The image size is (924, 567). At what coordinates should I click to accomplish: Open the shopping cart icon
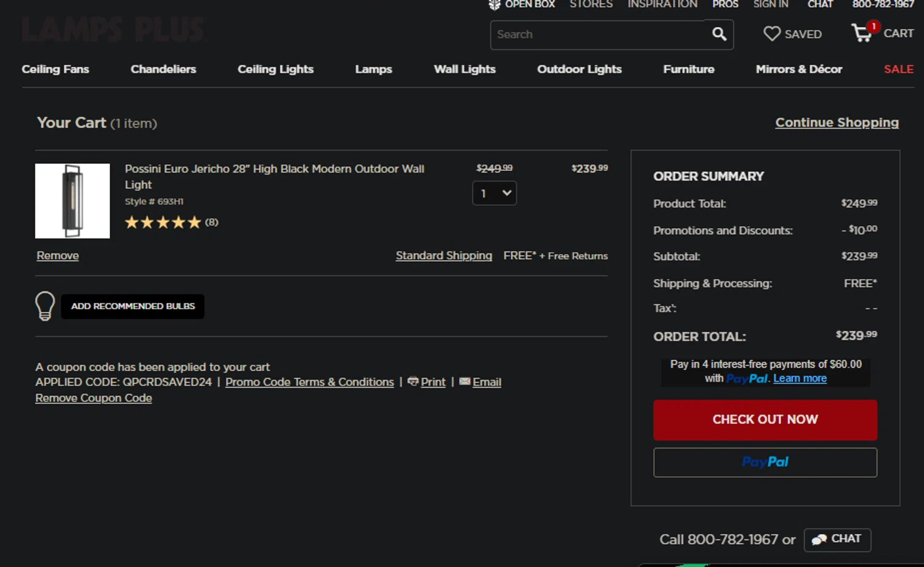coord(862,33)
